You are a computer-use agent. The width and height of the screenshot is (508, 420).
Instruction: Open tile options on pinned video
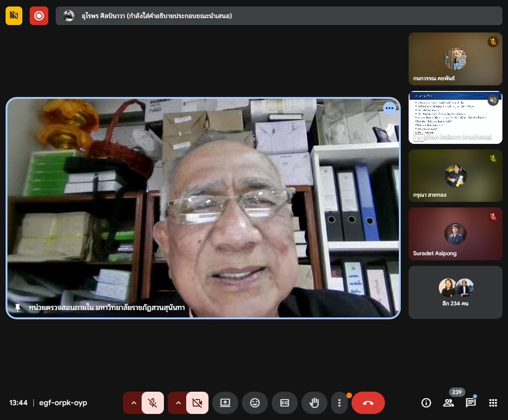[x=389, y=109]
